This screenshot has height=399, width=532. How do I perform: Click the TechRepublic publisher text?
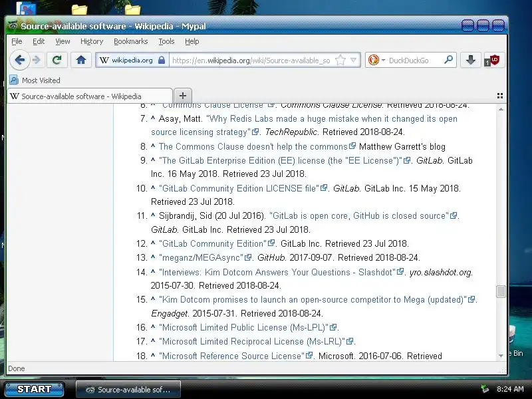coord(291,132)
